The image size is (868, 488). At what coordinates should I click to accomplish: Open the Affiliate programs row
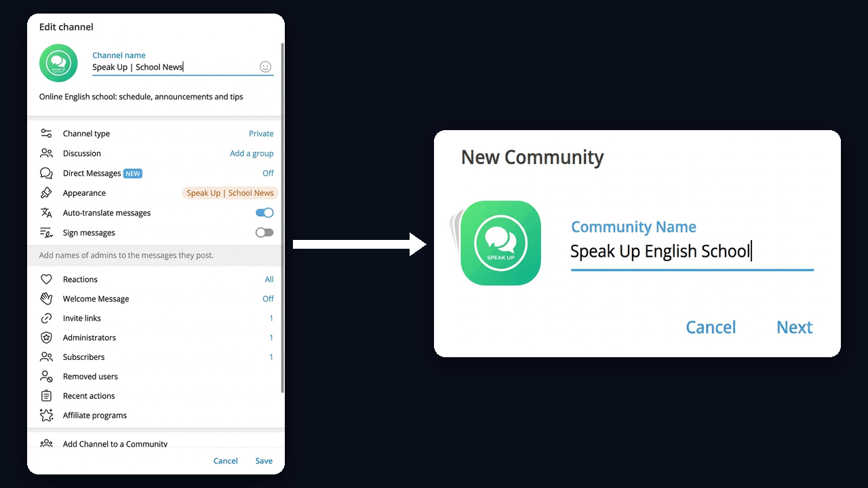click(156, 415)
